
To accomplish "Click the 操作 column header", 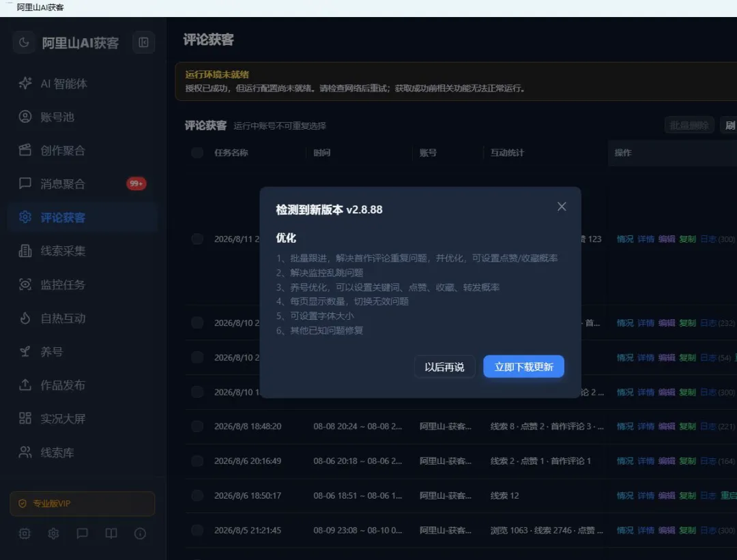I will 623,153.
